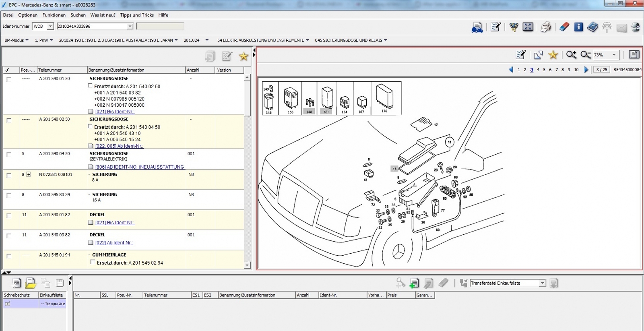
Task: Open the BM-Modus dropdown
Action: tap(17, 40)
